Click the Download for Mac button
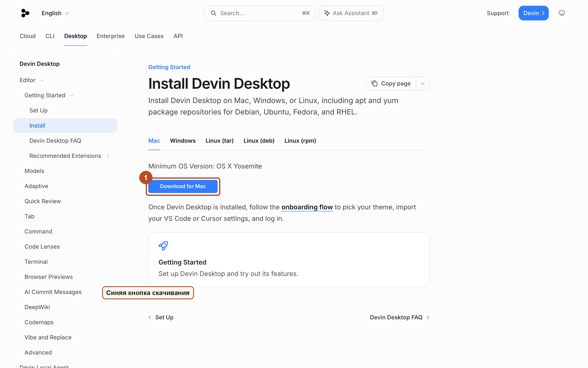Viewport: 588px width, 368px height. pyautogui.click(x=183, y=186)
